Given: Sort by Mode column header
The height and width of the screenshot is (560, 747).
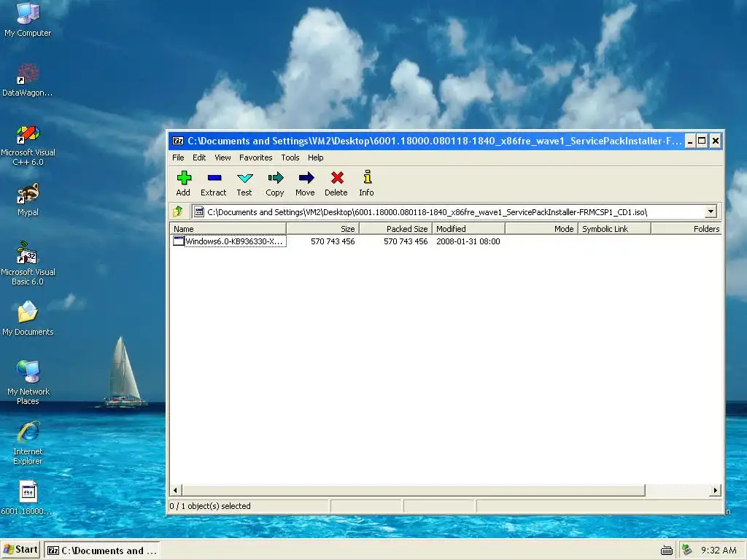Looking at the screenshot, I should pyautogui.click(x=541, y=229).
